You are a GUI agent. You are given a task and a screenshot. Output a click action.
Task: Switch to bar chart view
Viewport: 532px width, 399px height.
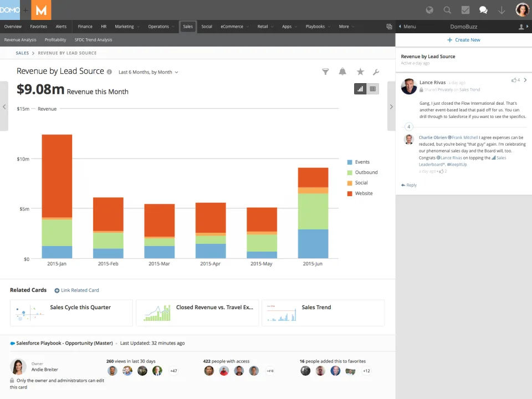360,89
